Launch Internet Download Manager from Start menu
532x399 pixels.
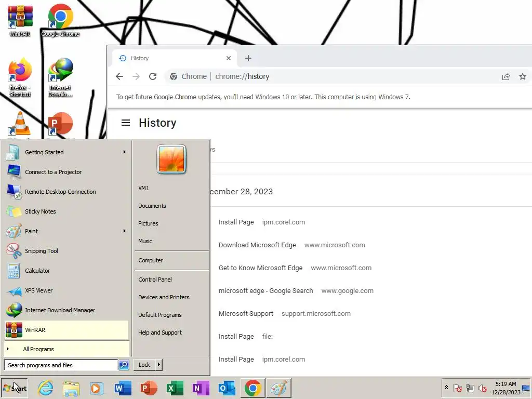(67, 310)
